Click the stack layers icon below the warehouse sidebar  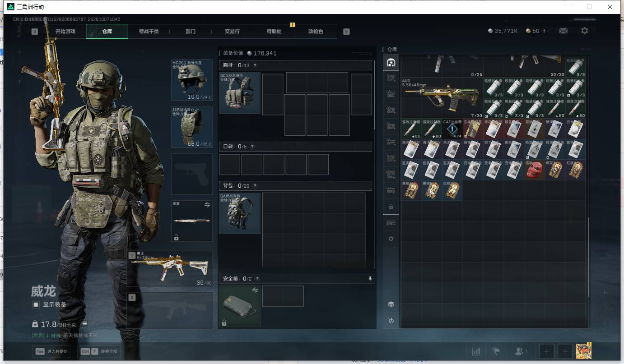tap(391, 304)
